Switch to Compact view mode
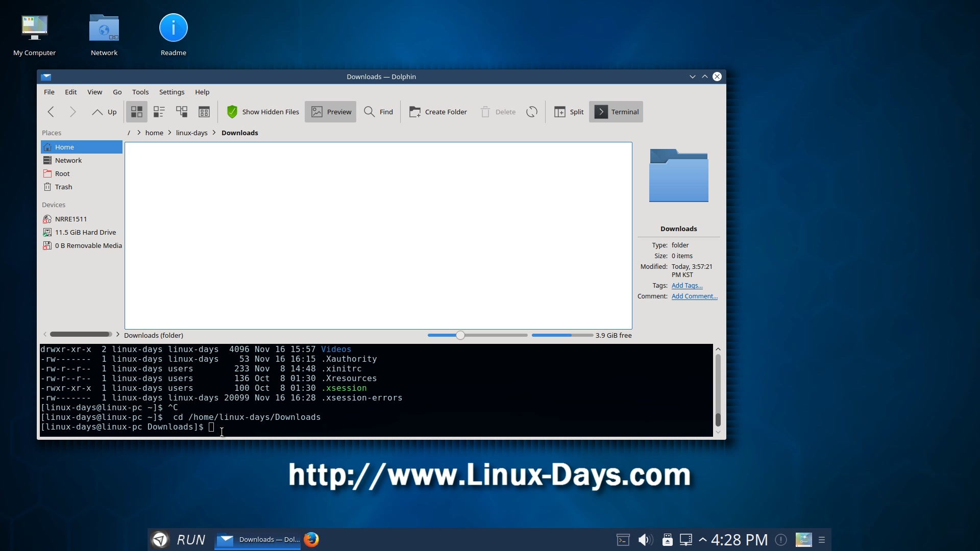Viewport: 980px width, 551px height. 159,112
